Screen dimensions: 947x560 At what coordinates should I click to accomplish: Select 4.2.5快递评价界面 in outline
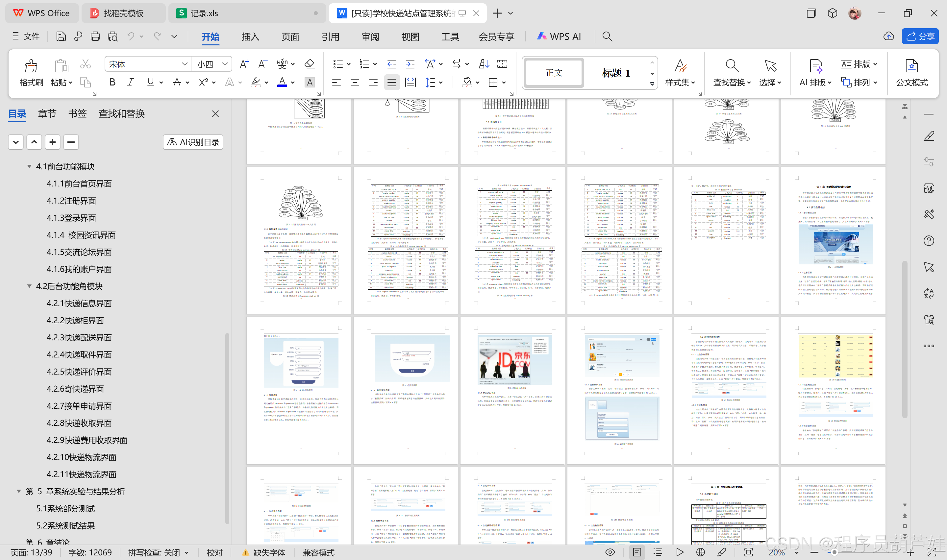79,372
